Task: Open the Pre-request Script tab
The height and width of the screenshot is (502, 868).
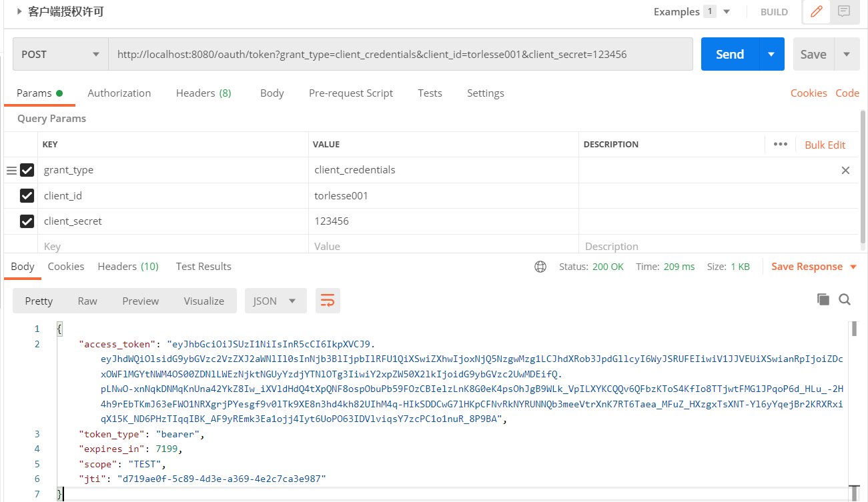Action: click(x=351, y=93)
